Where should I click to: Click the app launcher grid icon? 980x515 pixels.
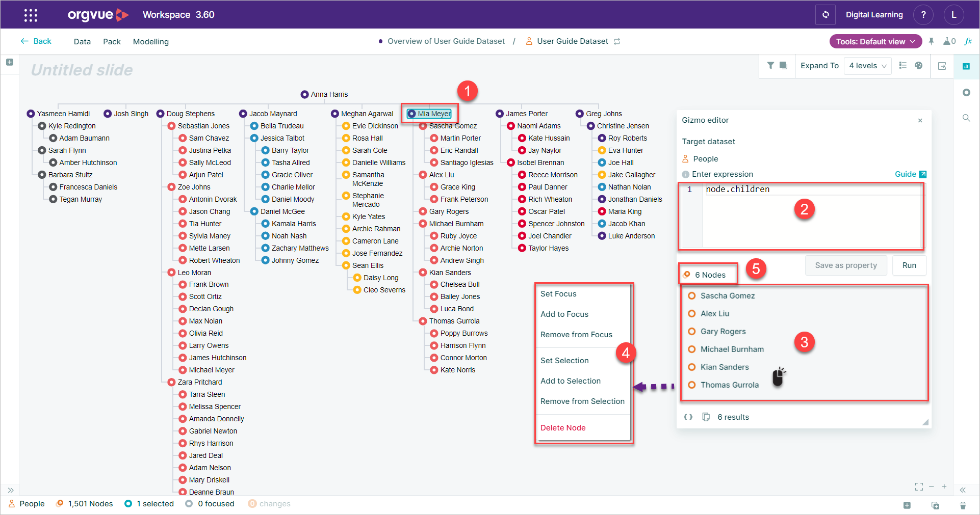(31, 15)
